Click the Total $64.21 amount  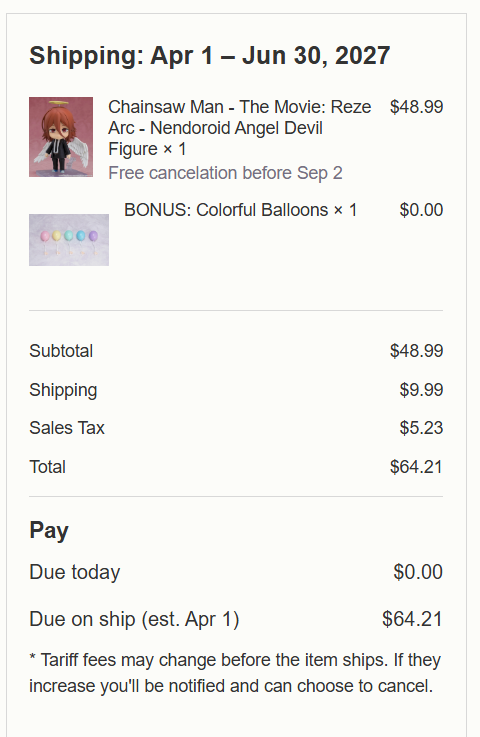click(417, 467)
